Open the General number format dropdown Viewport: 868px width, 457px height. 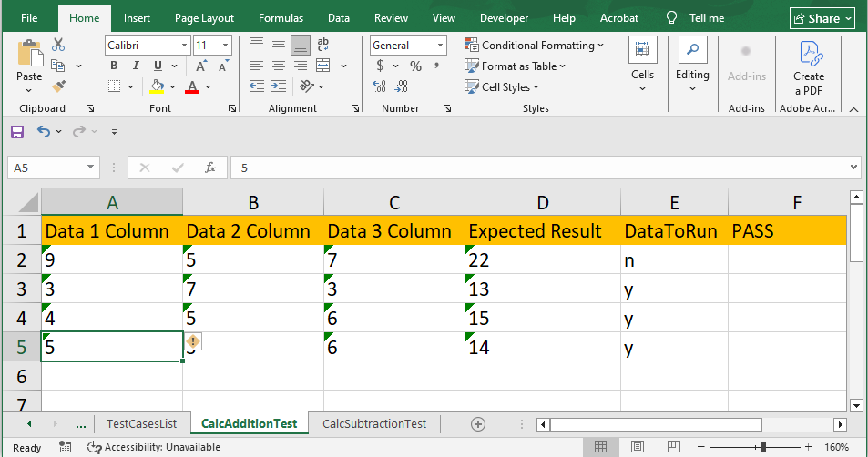441,46
